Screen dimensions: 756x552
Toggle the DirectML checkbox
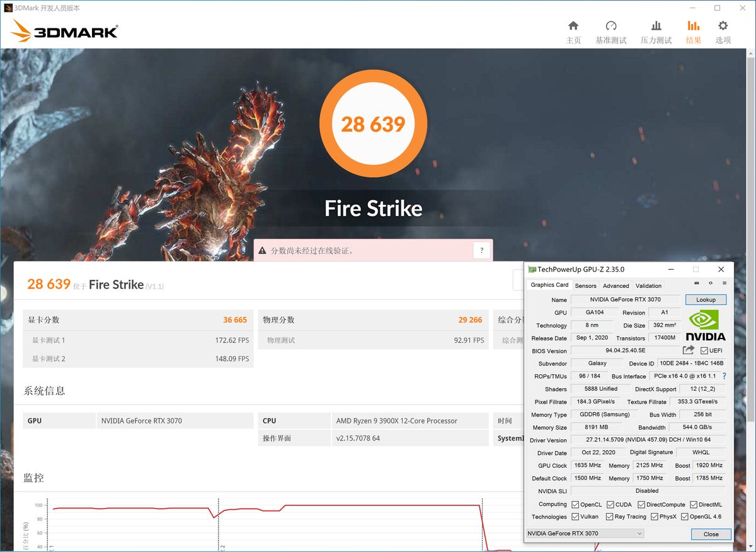click(694, 505)
